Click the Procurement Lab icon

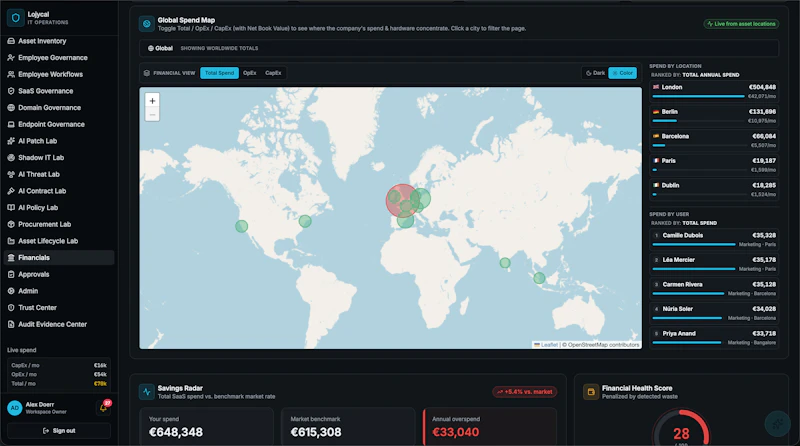[x=11, y=225]
